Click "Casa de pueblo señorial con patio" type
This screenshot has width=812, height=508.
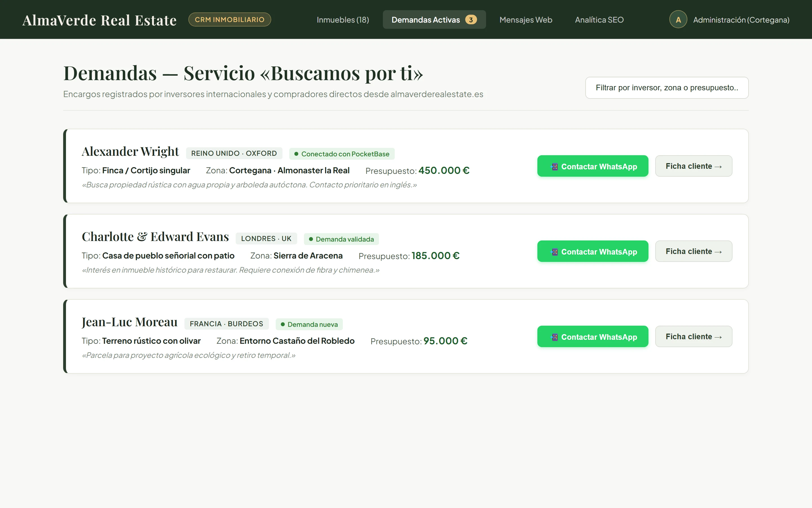168,256
